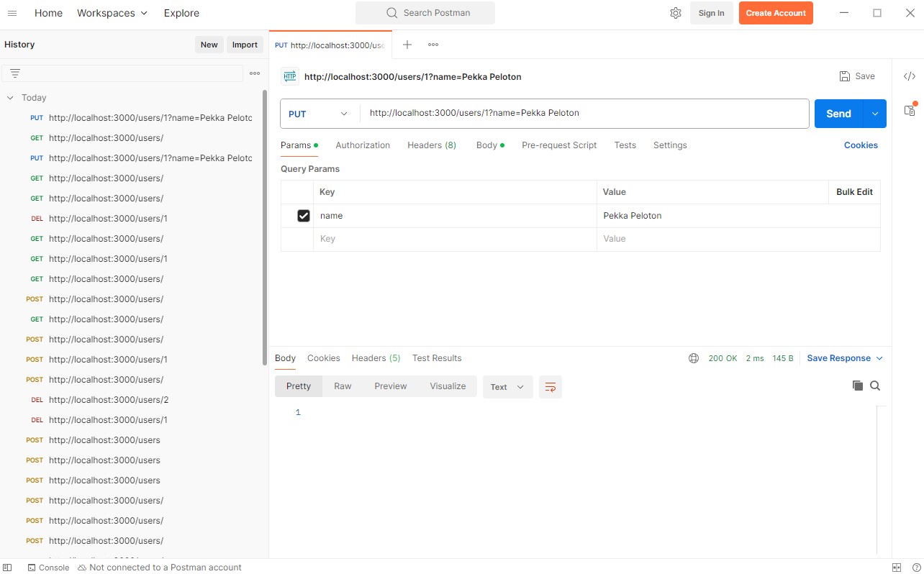
Task: Click the code snippet icon
Action: pyautogui.click(x=909, y=76)
